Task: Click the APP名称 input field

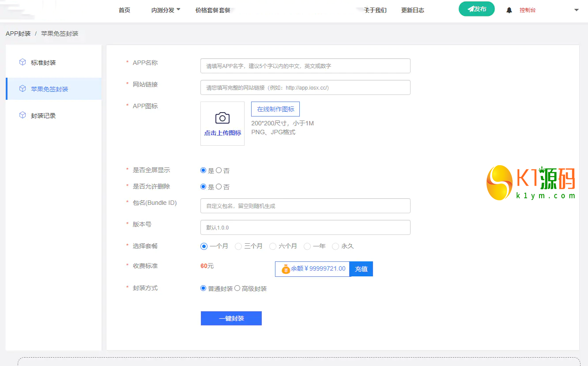Action: 305,66
